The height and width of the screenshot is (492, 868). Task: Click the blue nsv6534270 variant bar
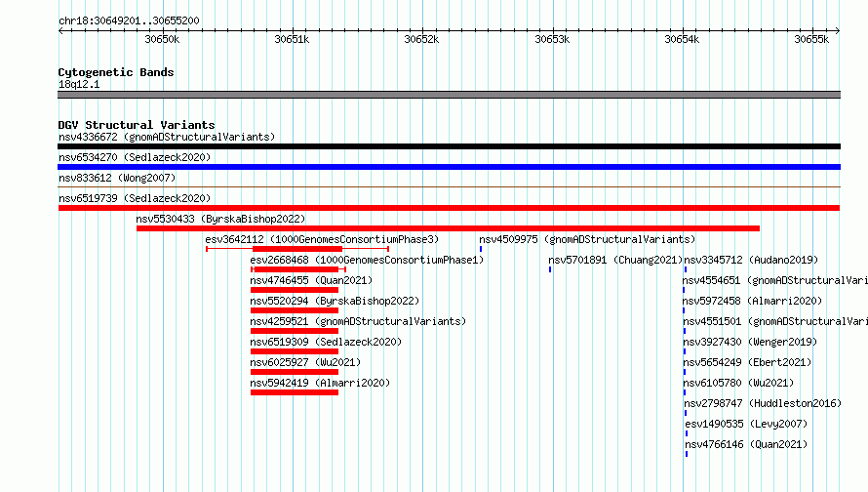pyautogui.click(x=449, y=167)
